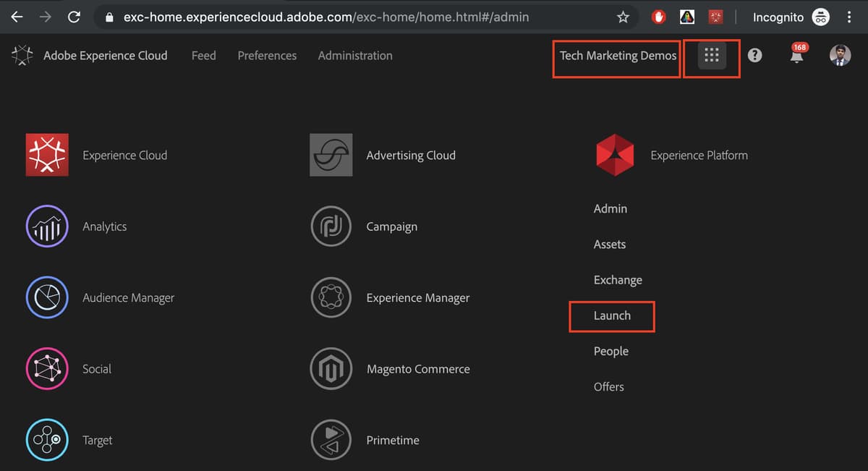Click the user profile avatar
868x471 pixels.
pyautogui.click(x=840, y=55)
